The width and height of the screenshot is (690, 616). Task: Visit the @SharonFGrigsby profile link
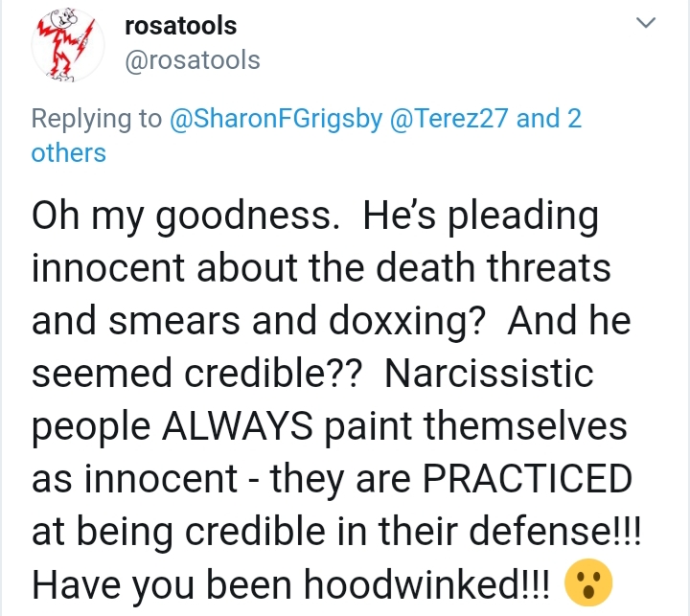coord(276,119)
